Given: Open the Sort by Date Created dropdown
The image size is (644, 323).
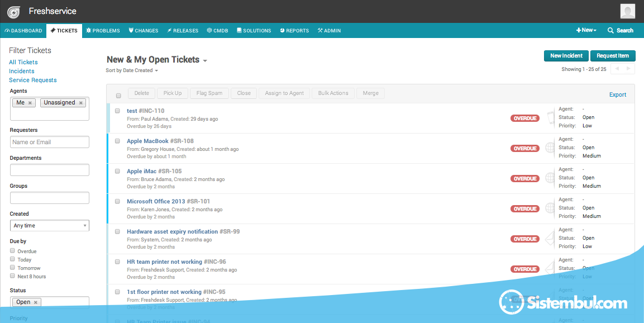Looking at the screenshot, I should point(132,70).
